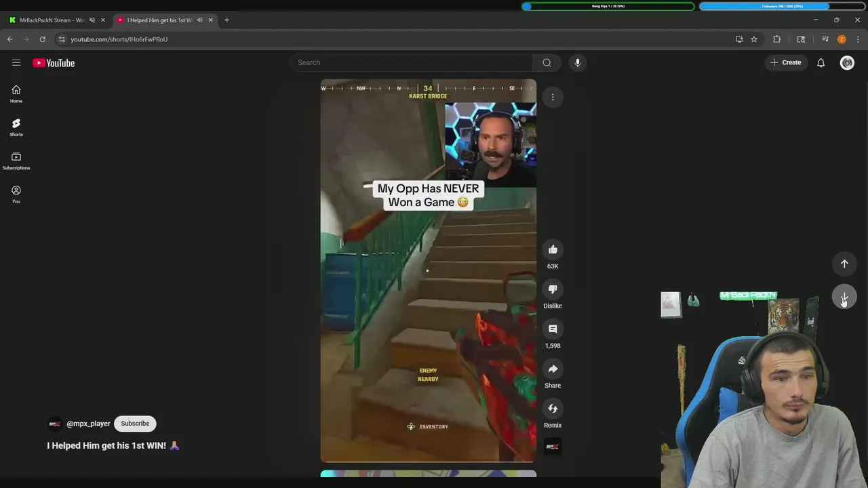Open the YouTube hamburger guide menu
The height and width of the screenshot is (488, 868).
click(x=16, y=62)
